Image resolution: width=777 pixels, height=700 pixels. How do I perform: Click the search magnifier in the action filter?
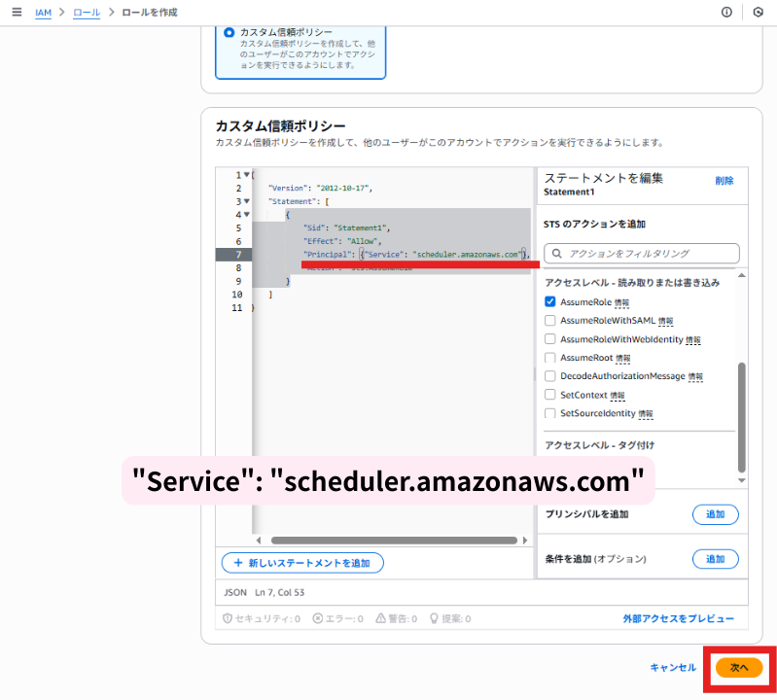point(556,253)
